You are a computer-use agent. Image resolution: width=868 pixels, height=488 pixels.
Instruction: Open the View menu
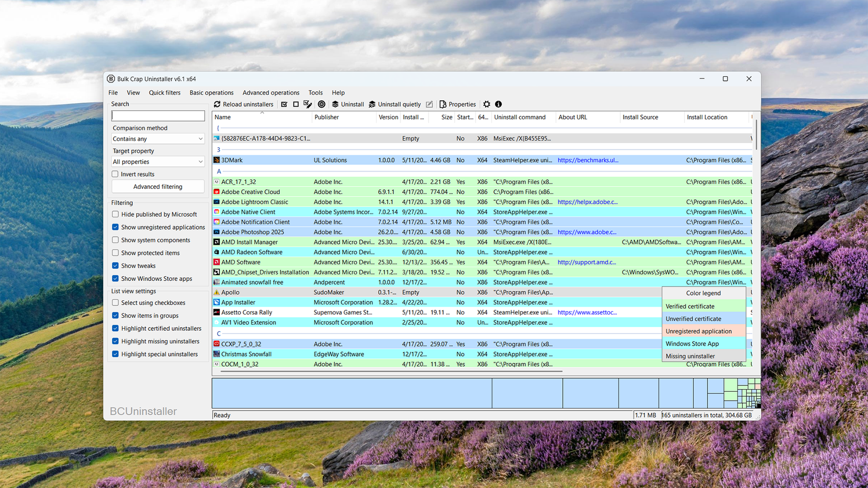point(133,93)
